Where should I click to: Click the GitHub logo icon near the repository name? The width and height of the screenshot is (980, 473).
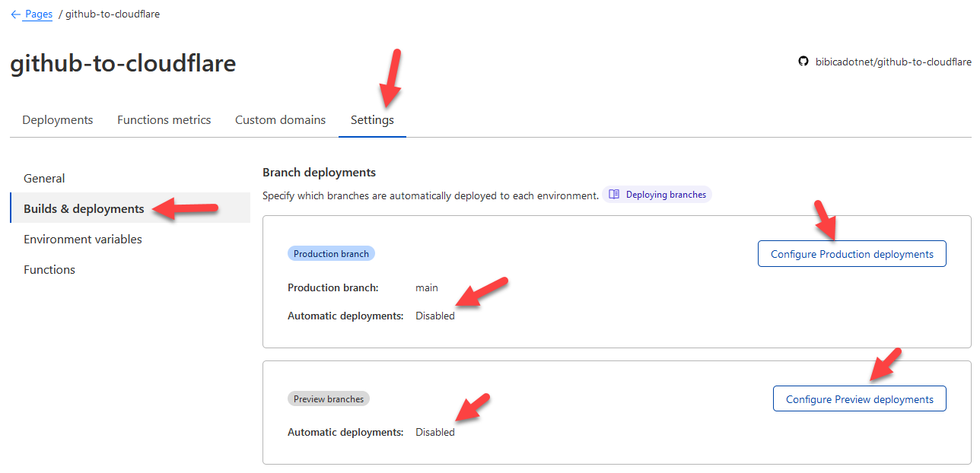(803, 62)
